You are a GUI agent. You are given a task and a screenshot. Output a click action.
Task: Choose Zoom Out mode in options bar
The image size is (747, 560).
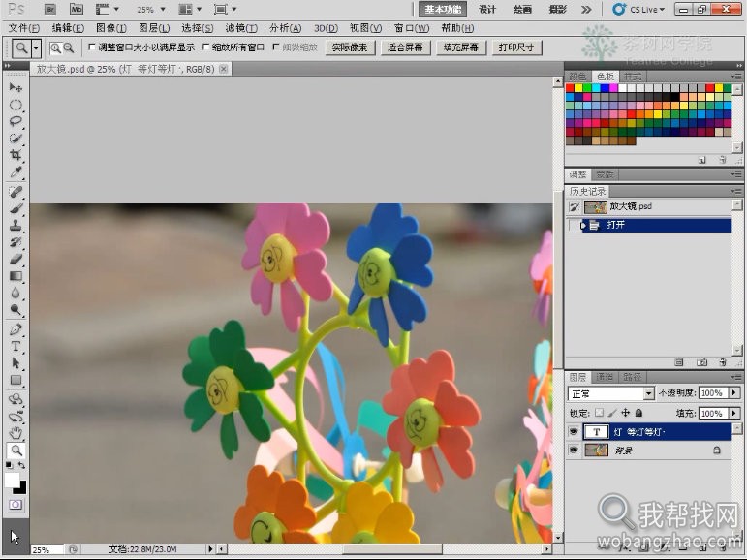click(69, 47)
